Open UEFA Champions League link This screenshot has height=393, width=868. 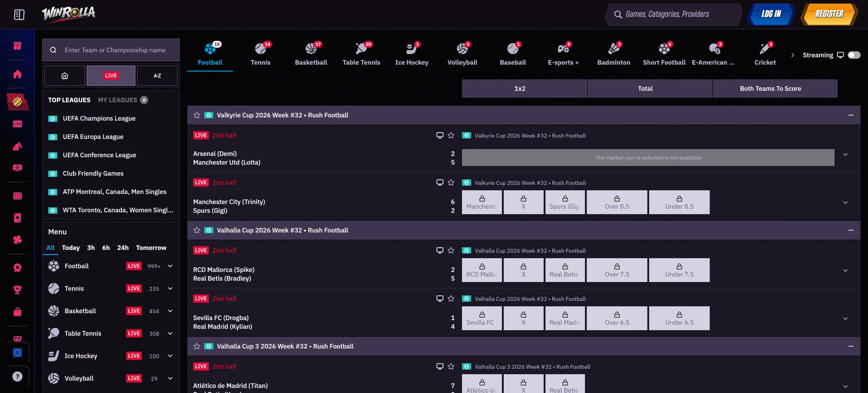[99, 118]
